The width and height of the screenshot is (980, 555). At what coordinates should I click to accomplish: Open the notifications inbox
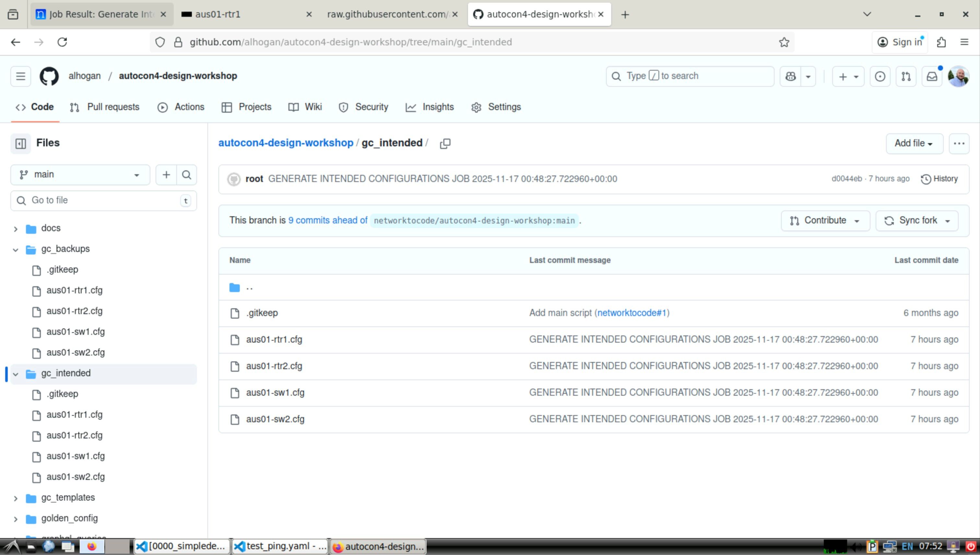932,76
